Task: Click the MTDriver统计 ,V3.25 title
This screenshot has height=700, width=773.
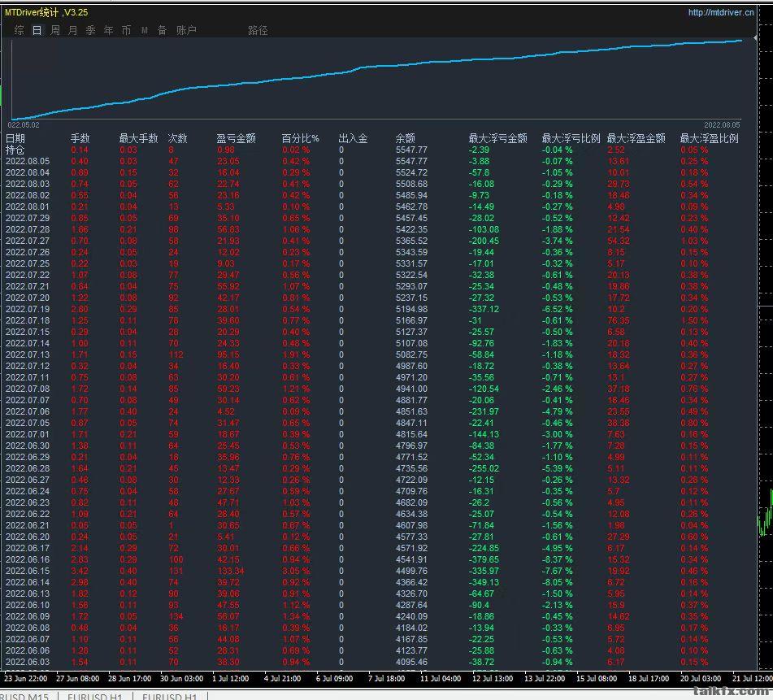Action: 46,12
